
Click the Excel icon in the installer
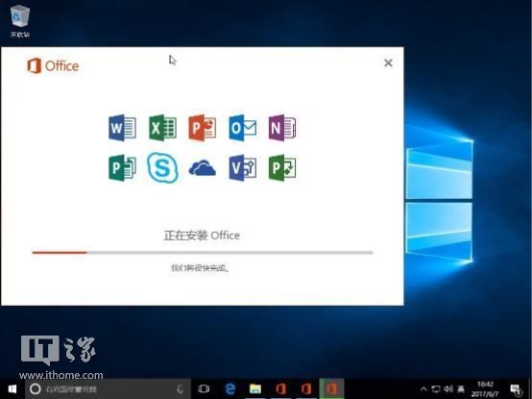click(x=162, y=128)
